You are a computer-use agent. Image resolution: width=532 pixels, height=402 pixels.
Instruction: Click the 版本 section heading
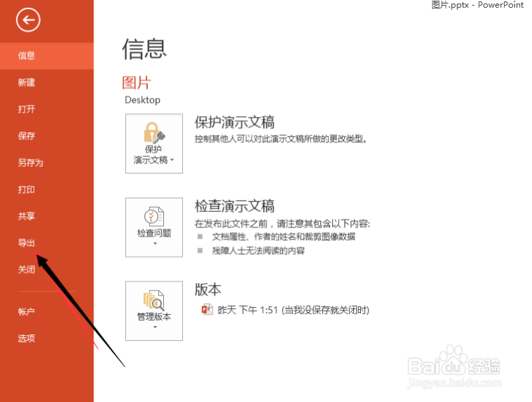click(x=208, y=289)
